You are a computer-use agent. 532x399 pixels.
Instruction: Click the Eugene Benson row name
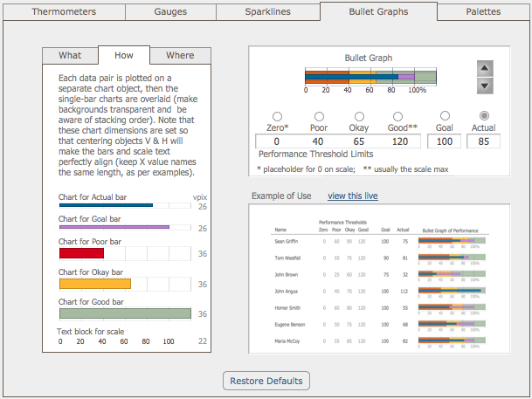(290, 325)
